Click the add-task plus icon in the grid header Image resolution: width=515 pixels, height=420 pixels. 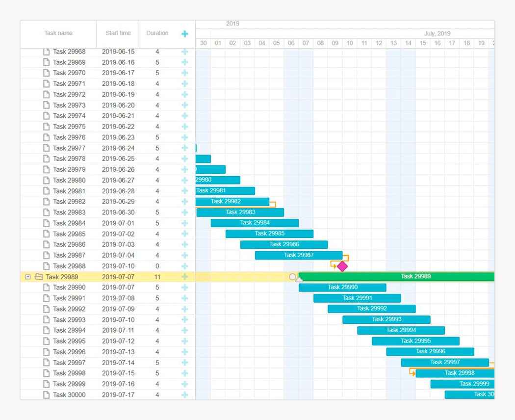pos(185,34)
